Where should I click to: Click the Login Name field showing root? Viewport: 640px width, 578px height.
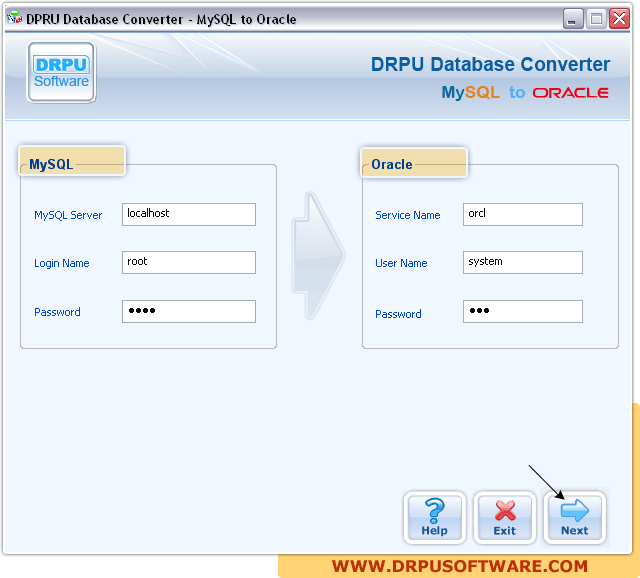coord(189,262)
